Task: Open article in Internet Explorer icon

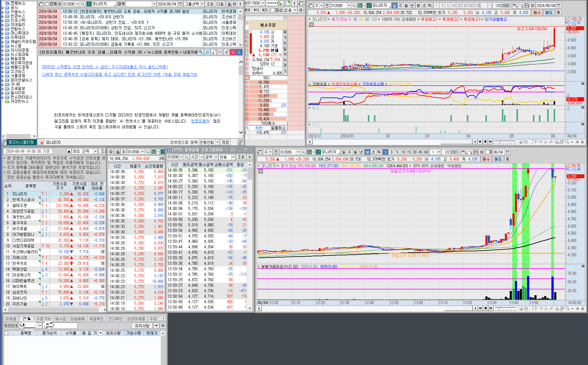Action: (x=207, y=52)
